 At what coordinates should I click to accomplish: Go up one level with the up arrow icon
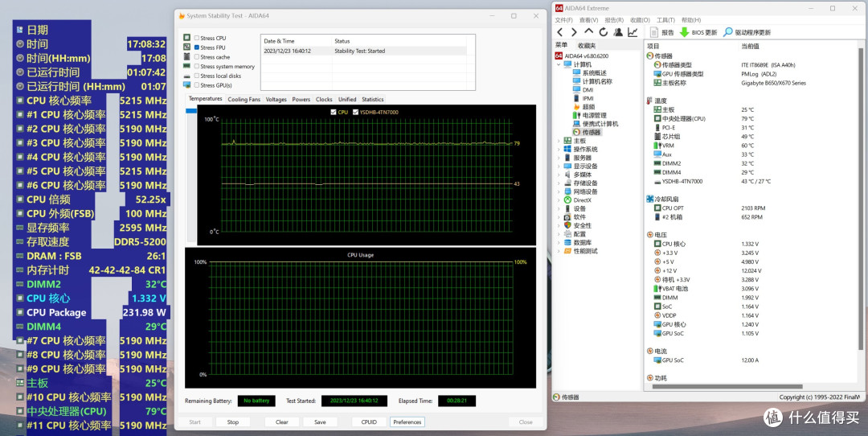click(588, 32)
